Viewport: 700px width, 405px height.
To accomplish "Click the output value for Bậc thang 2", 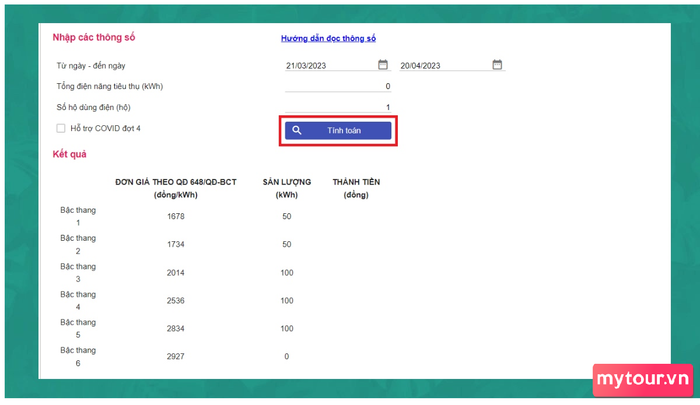I will (x=287, y=244).
